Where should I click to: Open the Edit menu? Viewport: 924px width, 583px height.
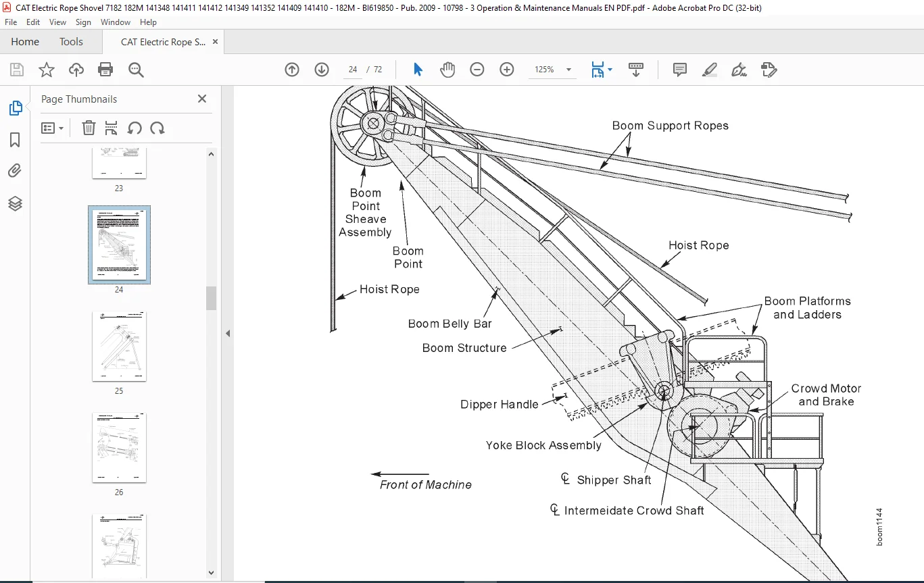click(33, 22)
